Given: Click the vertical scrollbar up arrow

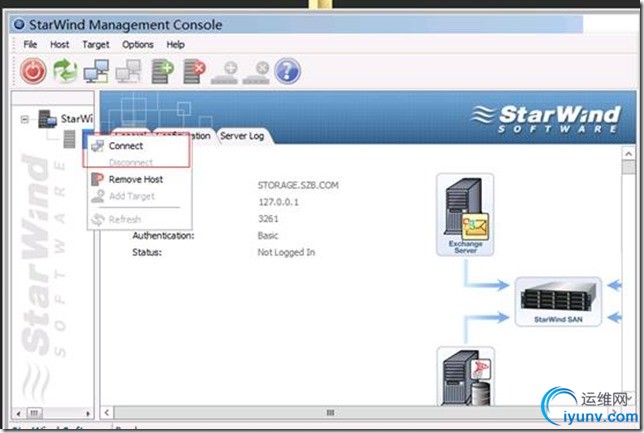Looking at the screenshot, I should (628, 154).
